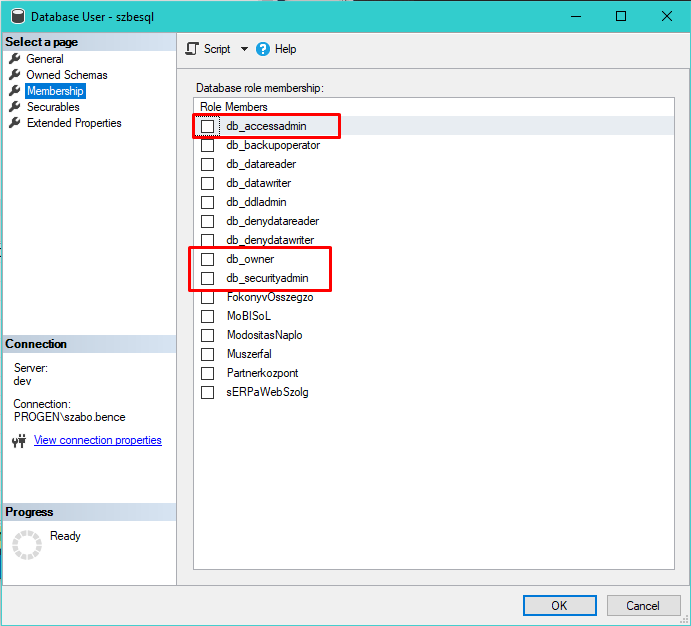
Task: Open View connection properties link
Action: click(98, 440)
